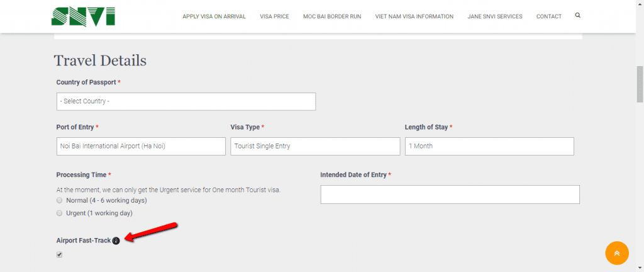Click the Airport Fast-Track info icon
The width and height of the screenshot is (644, 272).
click(116, 241)
